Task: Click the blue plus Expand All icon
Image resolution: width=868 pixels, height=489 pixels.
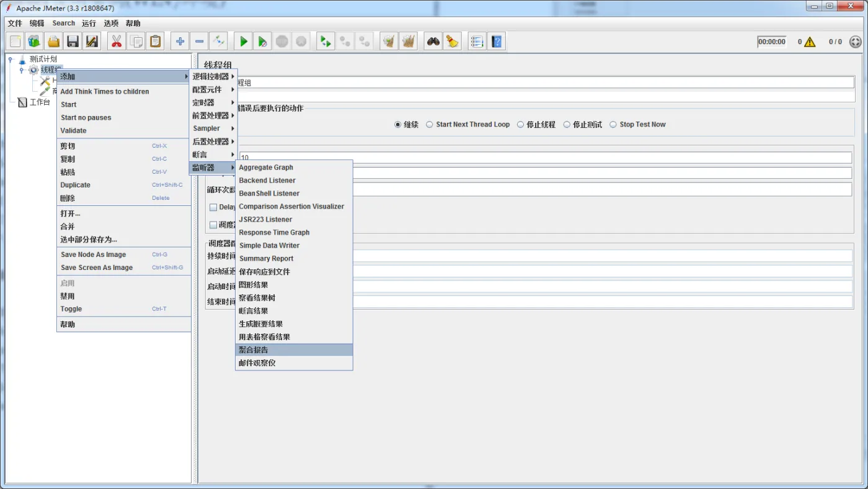Action: [180, 42]
